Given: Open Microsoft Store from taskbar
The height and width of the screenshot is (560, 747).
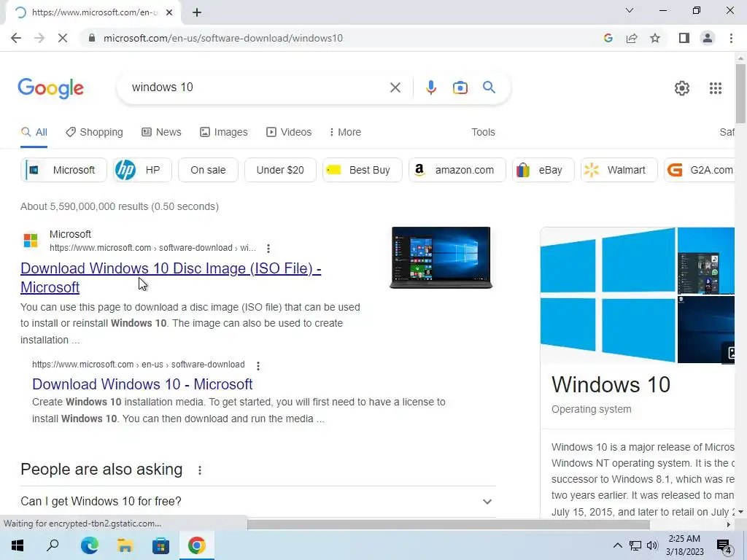Looking at the screenshot, I should click(x=160, y=545).
